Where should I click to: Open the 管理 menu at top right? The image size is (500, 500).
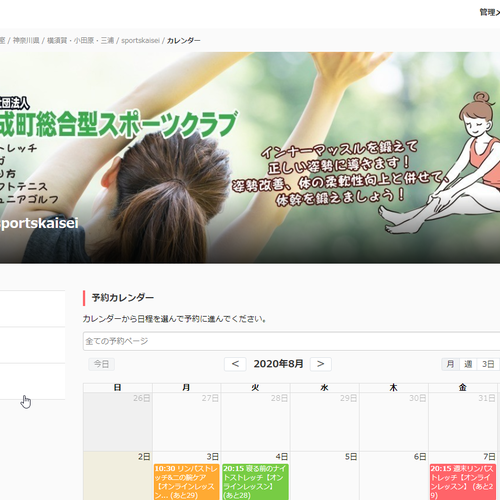[x=489, y=12]
